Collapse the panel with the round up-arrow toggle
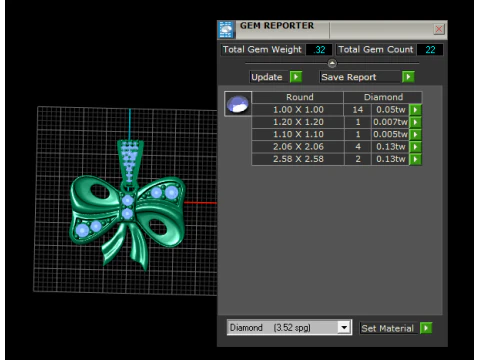480x360 pixels. coord(332,63)
